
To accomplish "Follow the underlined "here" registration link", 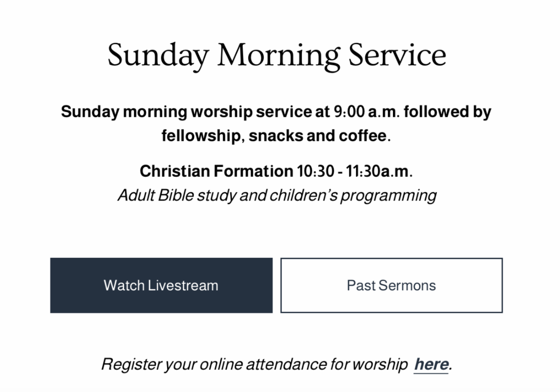I will point(431,364).
